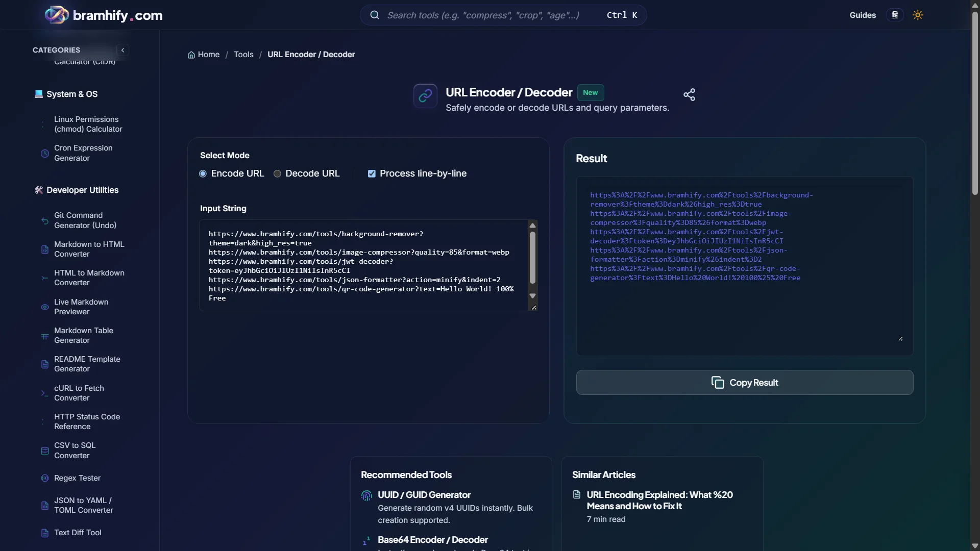This screenshot has width=980, height=551.
Task: Click the bramhify logo icon
Action: pos(57,15)
